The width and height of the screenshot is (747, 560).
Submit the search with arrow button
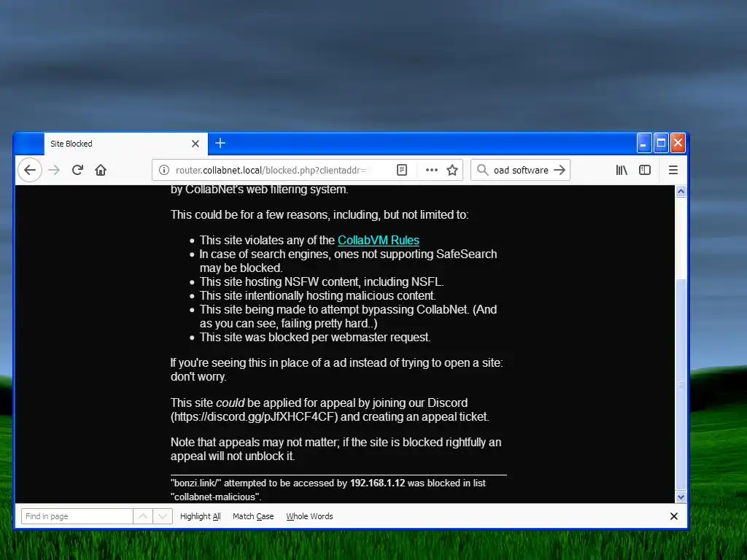[560, 170]
